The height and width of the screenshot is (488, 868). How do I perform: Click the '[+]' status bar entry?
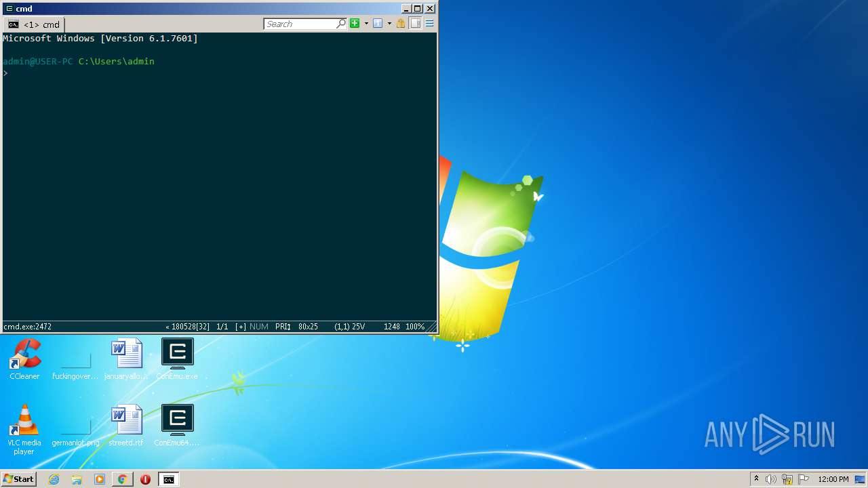point(241,327)
